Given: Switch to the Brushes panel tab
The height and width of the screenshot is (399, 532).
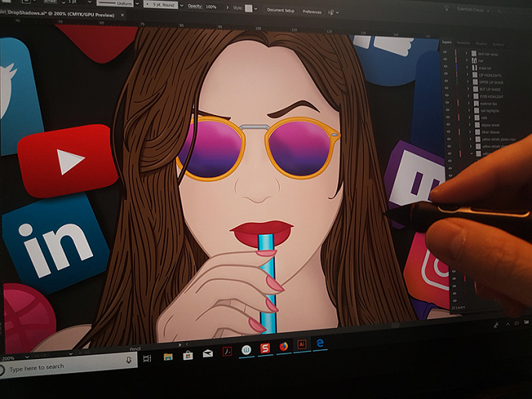Looking at the screenshot, I should pyautogui.click(x=481, y=44).
